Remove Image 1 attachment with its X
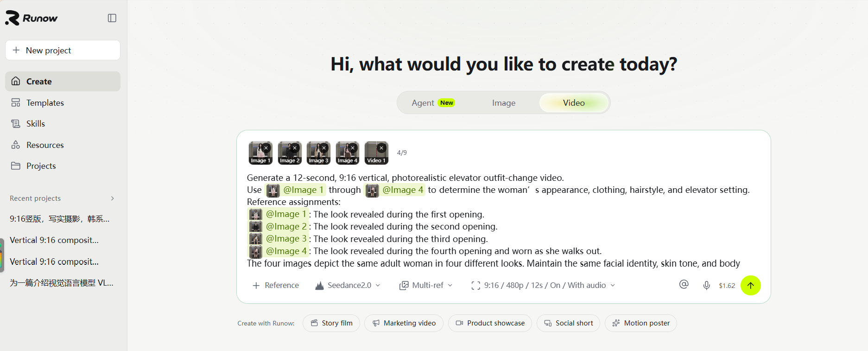The image size is (868, 351). point(266,148)
